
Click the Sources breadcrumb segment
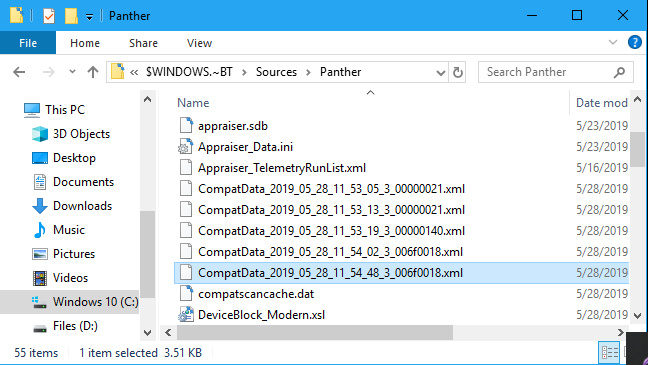click(x=276, y=72)
